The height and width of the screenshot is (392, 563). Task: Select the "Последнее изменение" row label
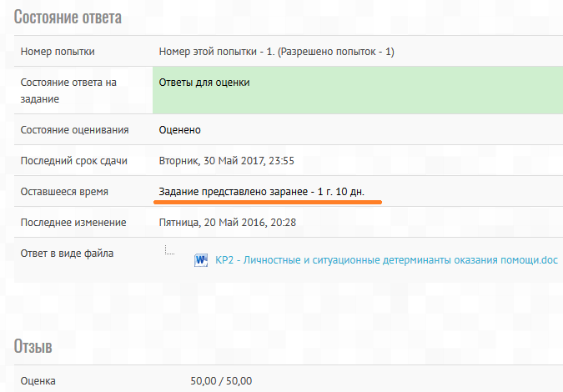[x=73, y=223]
